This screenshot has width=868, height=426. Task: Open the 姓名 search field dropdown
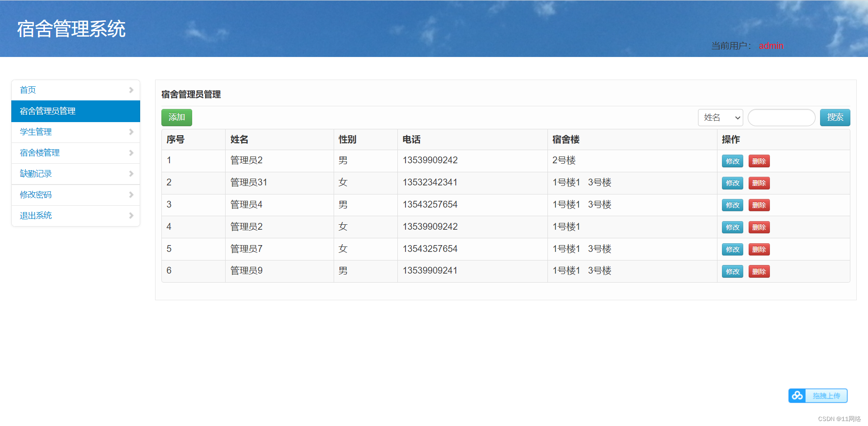pos(721,118)
